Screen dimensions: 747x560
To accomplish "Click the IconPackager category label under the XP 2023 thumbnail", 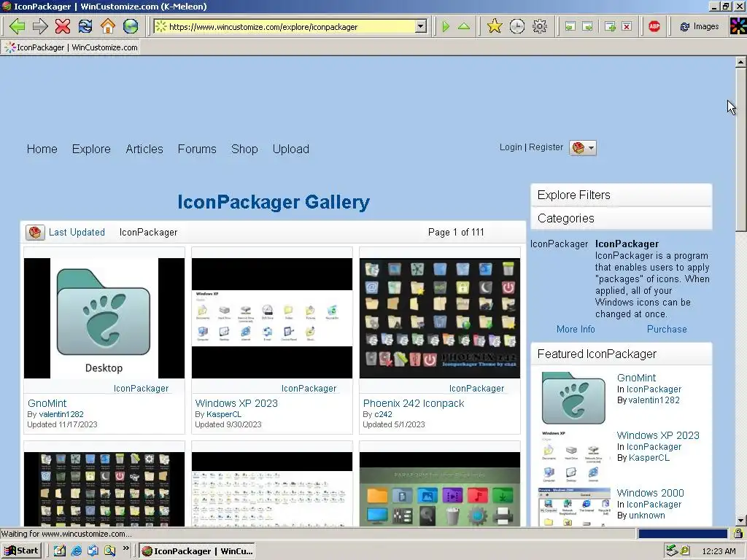I will (309, 389).
